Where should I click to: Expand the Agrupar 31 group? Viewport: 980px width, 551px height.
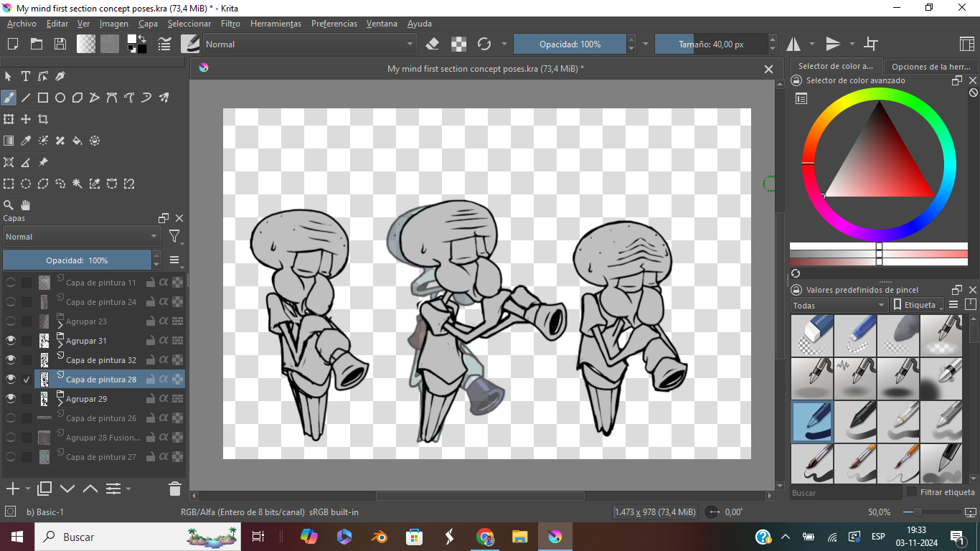[60, 344]
